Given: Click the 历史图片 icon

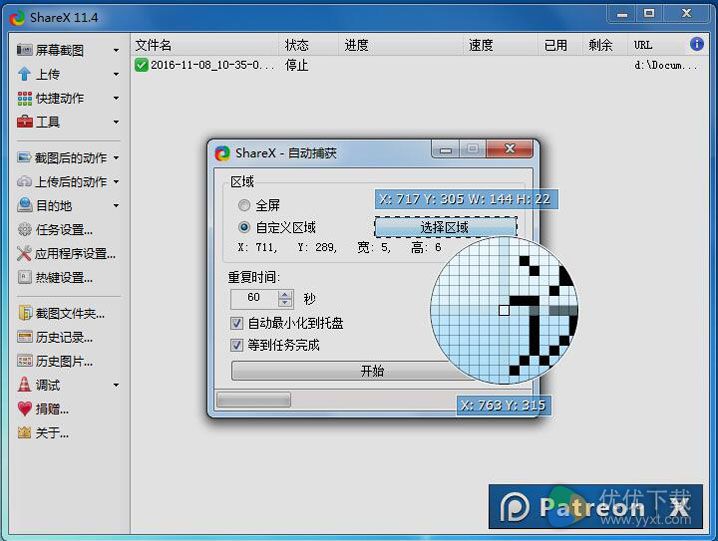Looking at the screenshot, I should click(25, 361).
